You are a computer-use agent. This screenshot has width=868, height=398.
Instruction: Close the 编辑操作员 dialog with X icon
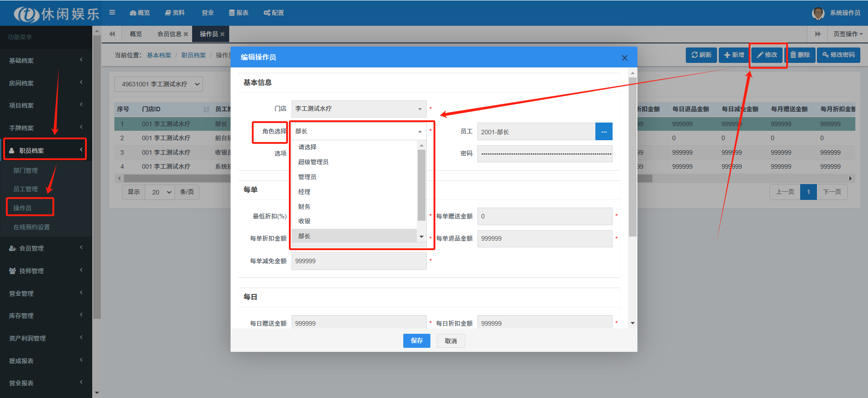pyautogui.click(x=624, y=57)
